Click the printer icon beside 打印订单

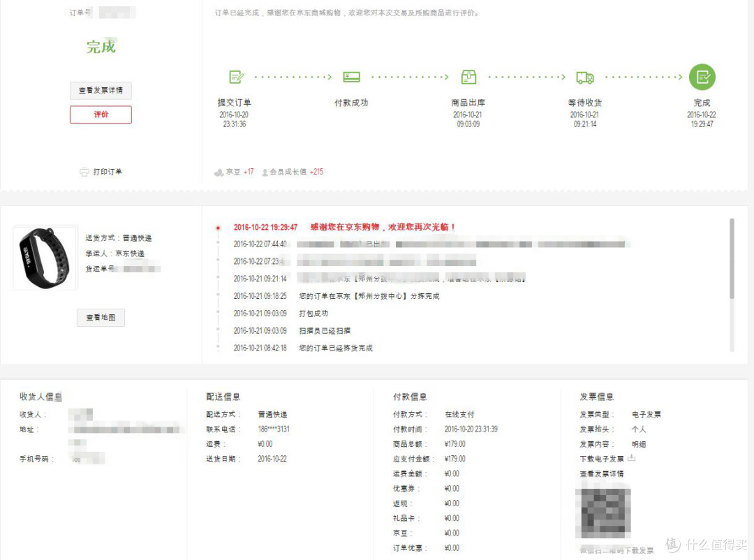[84, 172]
